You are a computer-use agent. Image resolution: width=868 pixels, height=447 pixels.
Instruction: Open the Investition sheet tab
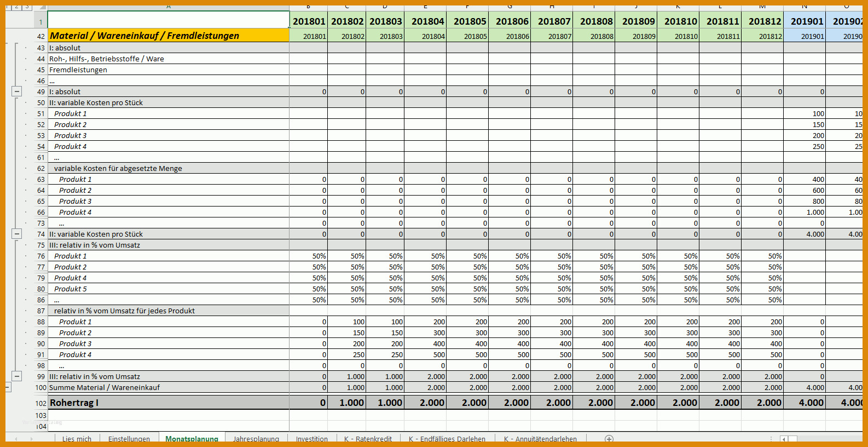[x=312, y=439]
